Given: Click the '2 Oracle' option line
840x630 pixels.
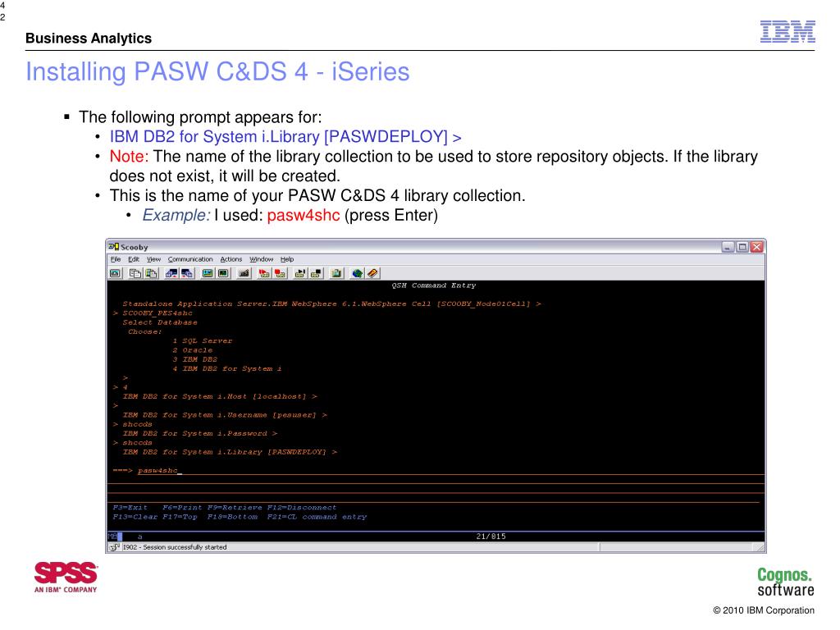Looking at the screenshot, I should [192, 350].
